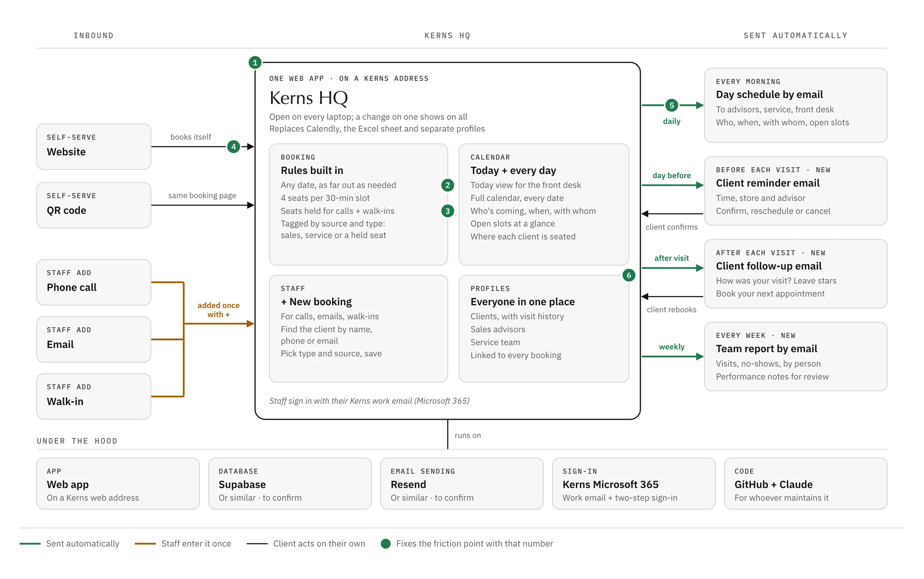
Task: Click the 'runs on' connector label
Action: point(468,435)
